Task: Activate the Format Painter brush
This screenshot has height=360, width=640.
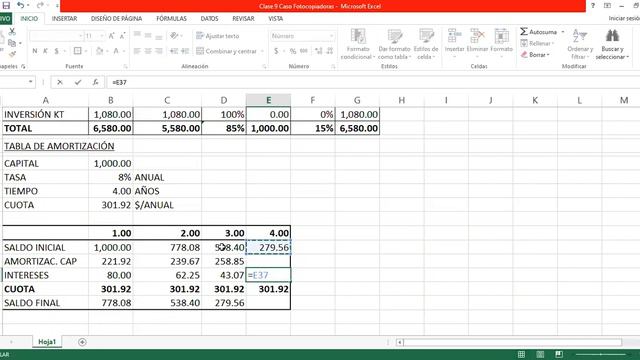Action: point(12,54)
